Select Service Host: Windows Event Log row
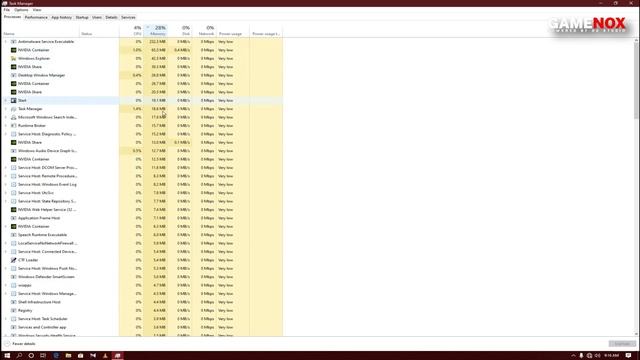This screenshot has height=360, width=640. (142, 184)
